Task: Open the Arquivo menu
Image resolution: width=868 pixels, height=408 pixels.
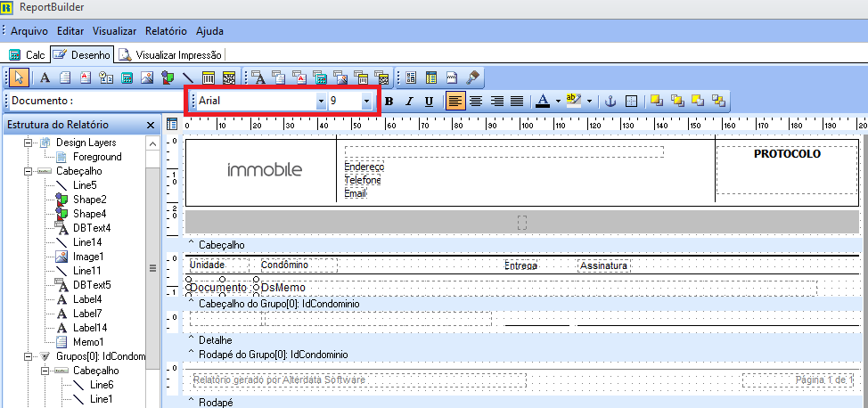Action: pos(29,31)
